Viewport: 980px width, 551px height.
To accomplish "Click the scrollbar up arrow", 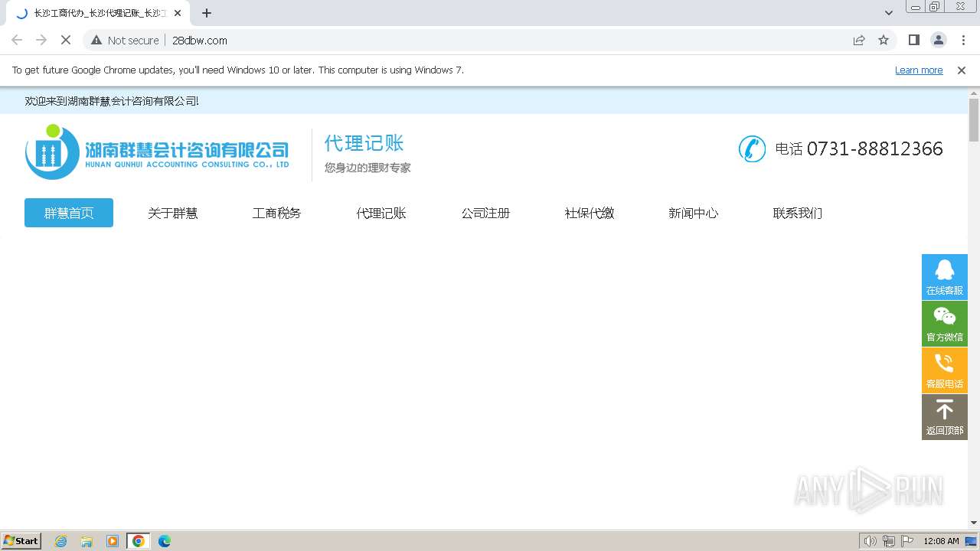I will click(x=974, y=93).
